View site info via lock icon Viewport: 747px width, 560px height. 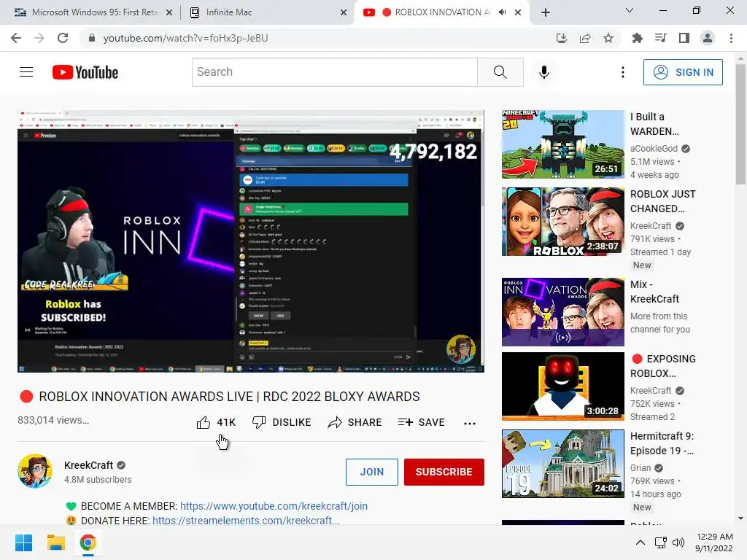click(x=92, y=38)
